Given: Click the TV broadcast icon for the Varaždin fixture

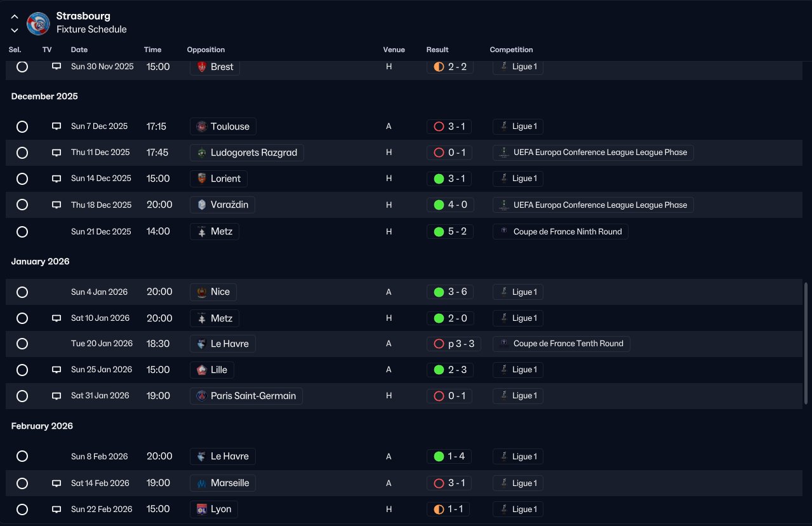Looking at the screenshot, I should coord(57,205).
